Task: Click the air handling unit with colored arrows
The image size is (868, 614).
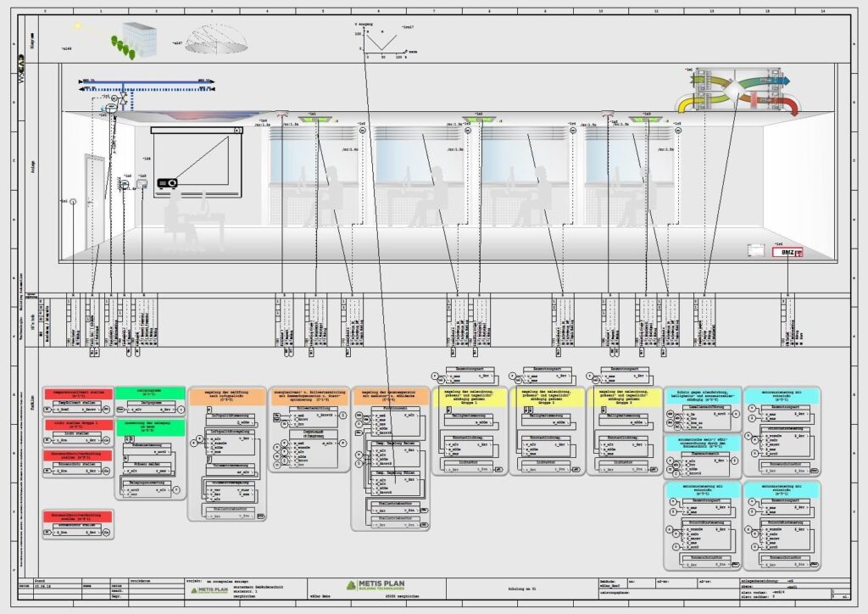Action: (736, 92)
